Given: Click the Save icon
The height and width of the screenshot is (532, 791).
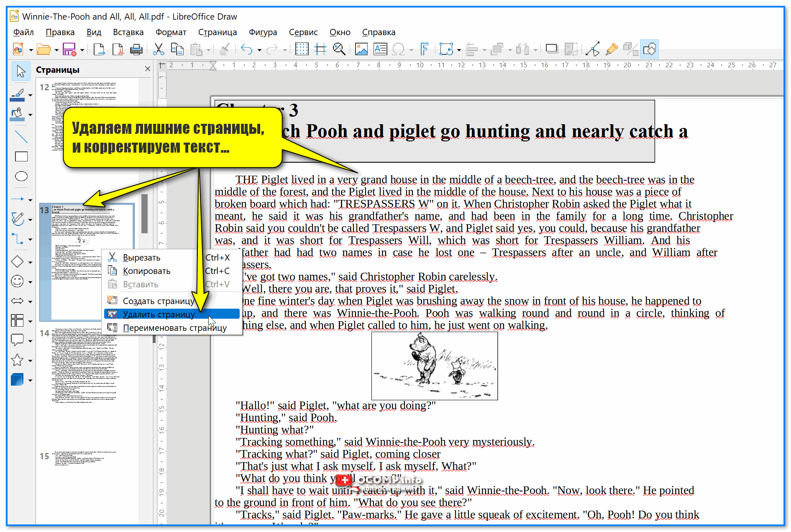Looking at the screenshot, I should pyautogui.click(x=69, y=49).
